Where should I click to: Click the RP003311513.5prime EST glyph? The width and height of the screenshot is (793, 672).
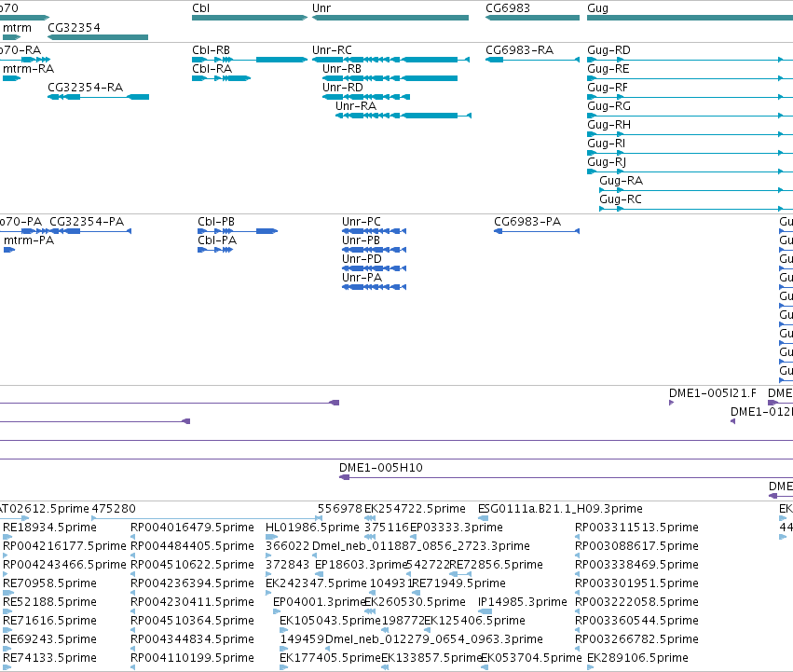coord(578,537)
